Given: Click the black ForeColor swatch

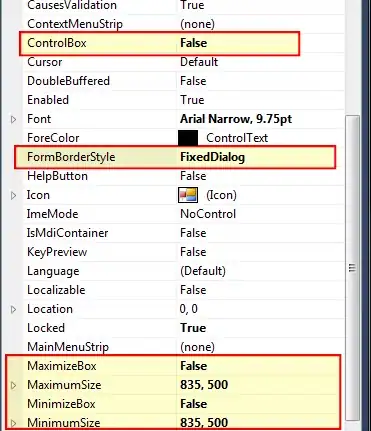Looking at the screenshot, I should (x=188, y=138).
